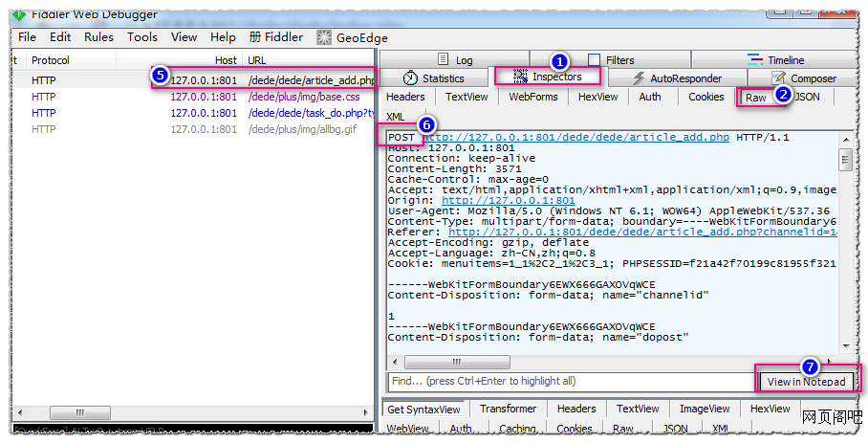Screen dimensions: 868x443
Task: Open the View menu
Action: coord(184,37)
